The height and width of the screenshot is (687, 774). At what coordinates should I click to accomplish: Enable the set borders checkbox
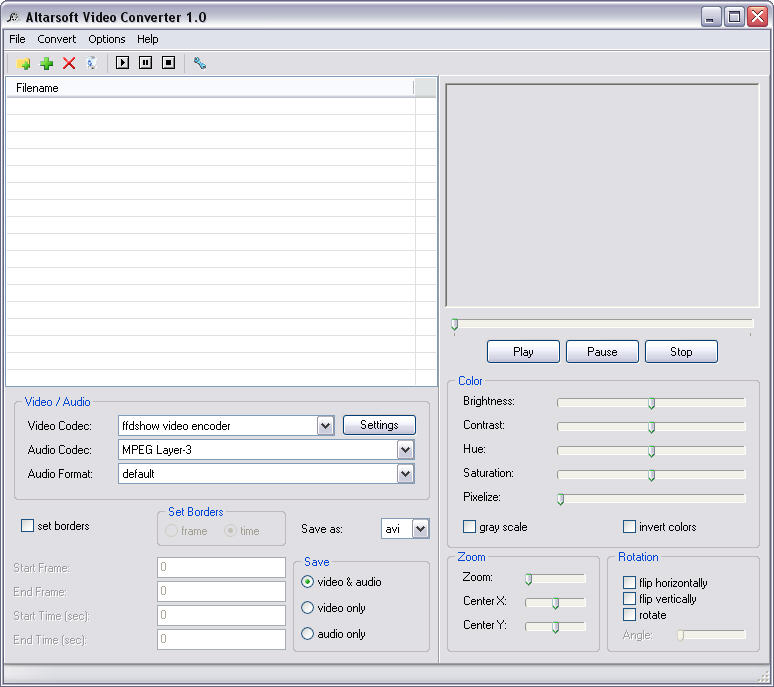(27, 525)
